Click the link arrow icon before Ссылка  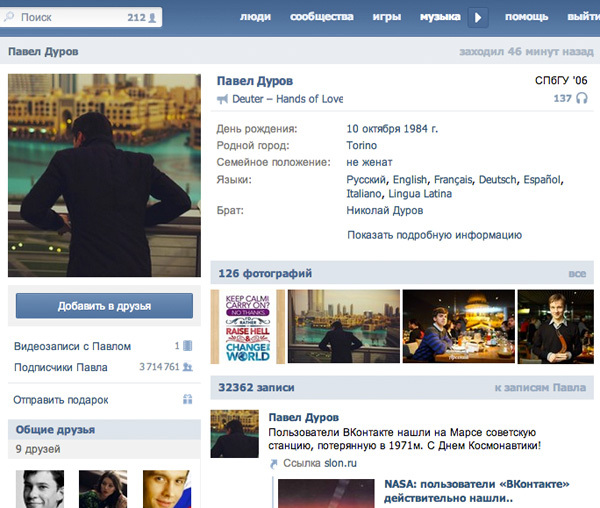pos(274,464)
